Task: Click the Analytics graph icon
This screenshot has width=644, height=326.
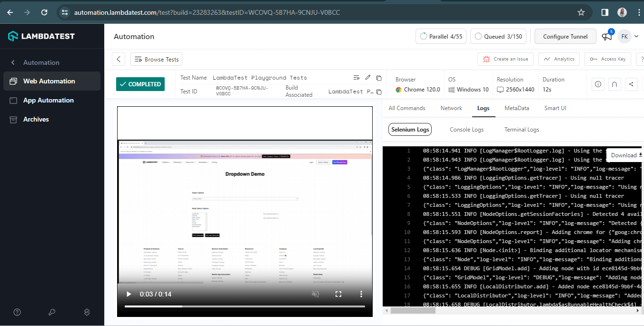Action: pyautogui.click(x=545, y=59)
